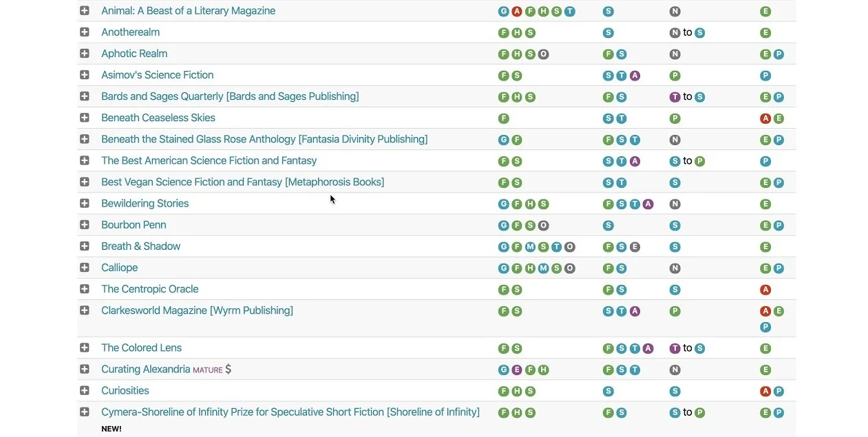Click the blue M badge in Calliope row

point(543,268)
